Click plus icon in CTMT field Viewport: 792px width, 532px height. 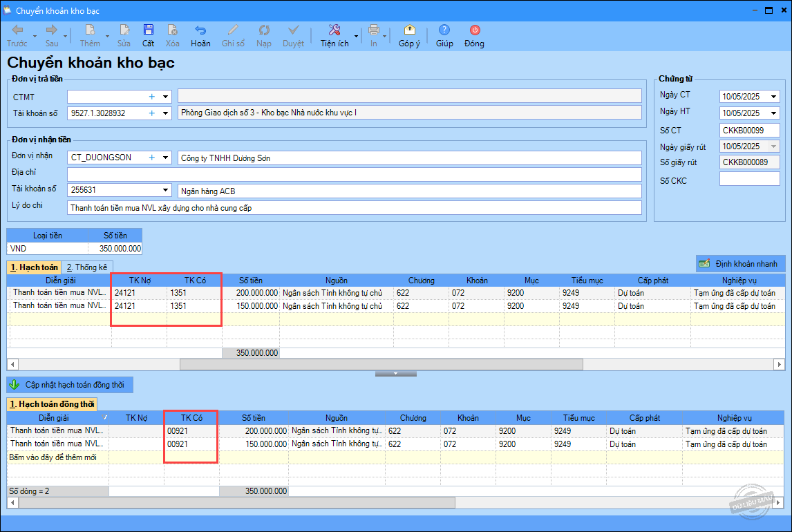click(152, 97)
